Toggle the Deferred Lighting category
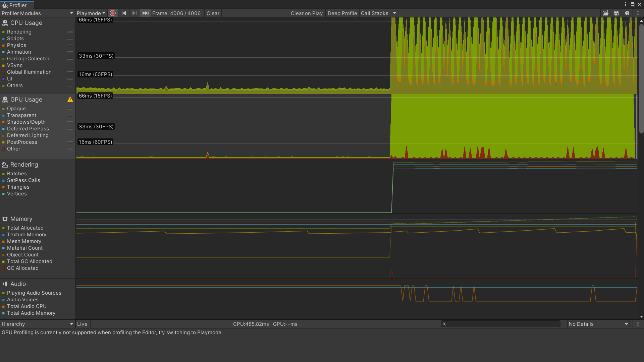 tap(28, 135)
